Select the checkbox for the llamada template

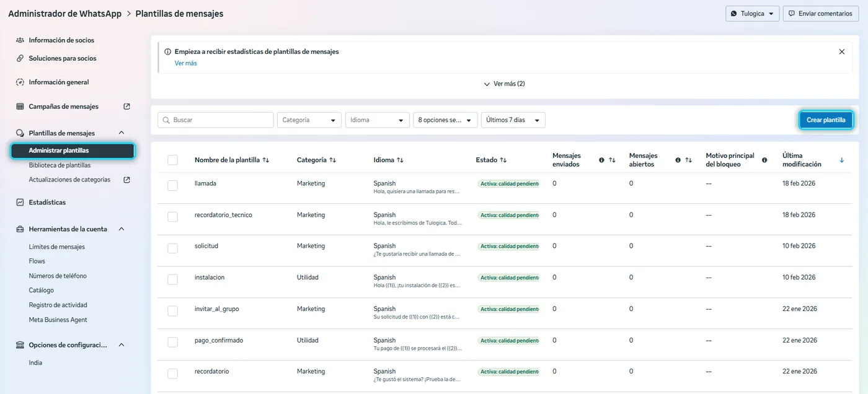[x=172, y=185]
